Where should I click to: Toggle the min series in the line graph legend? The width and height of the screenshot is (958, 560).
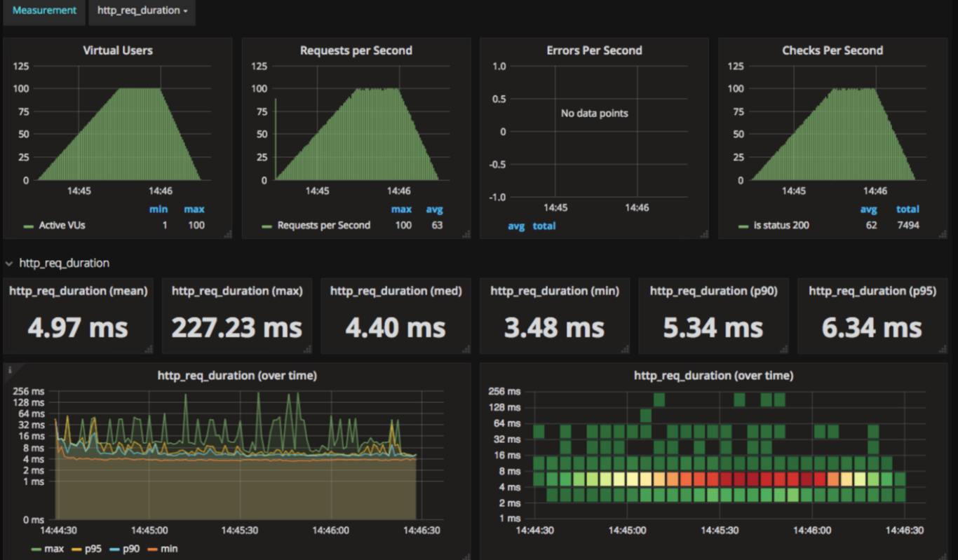(169, 548)
